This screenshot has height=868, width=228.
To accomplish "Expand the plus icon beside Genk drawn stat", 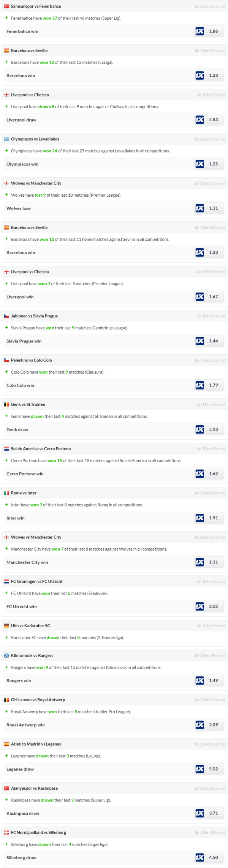I will (x=6, y=416).
